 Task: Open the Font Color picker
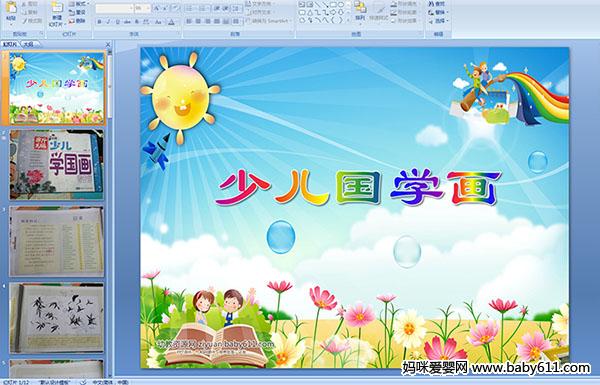(172, 22)
